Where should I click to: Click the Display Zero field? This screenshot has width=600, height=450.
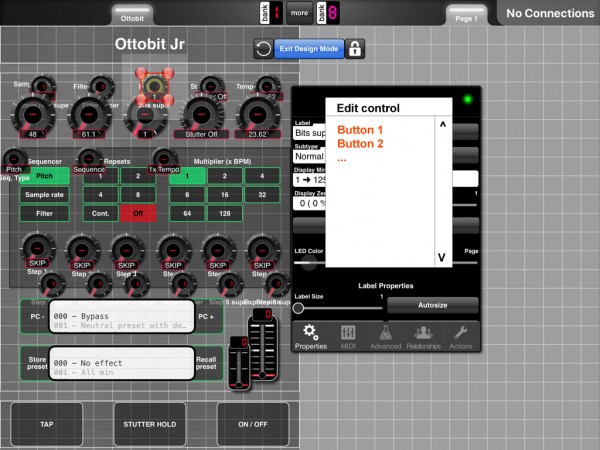coord(310,203)
